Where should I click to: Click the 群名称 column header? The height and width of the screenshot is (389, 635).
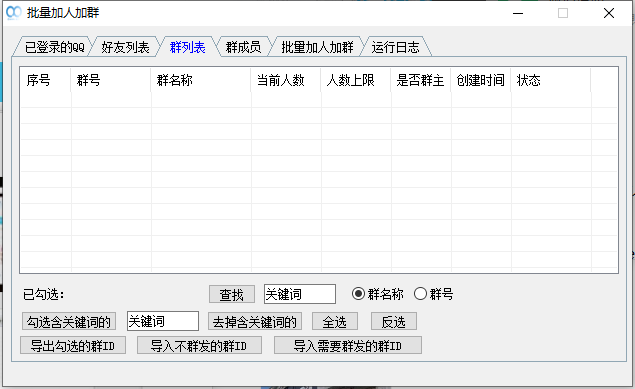pos(201,80)
